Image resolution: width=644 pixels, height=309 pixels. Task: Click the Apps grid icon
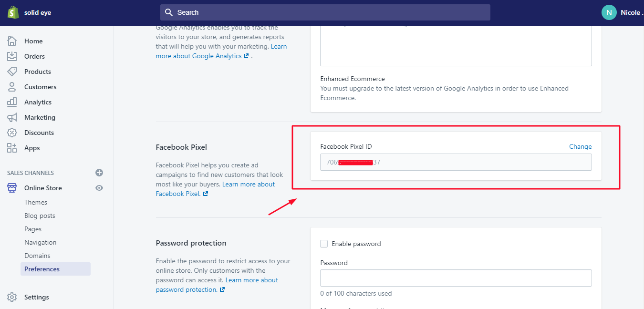[x=12, y=148]
